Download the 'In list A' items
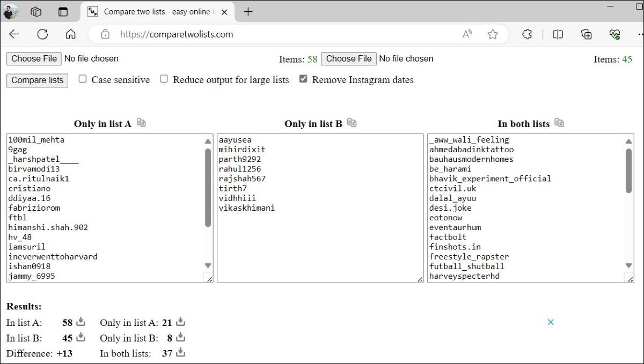The image size is (644, 364). coord(81,322)
